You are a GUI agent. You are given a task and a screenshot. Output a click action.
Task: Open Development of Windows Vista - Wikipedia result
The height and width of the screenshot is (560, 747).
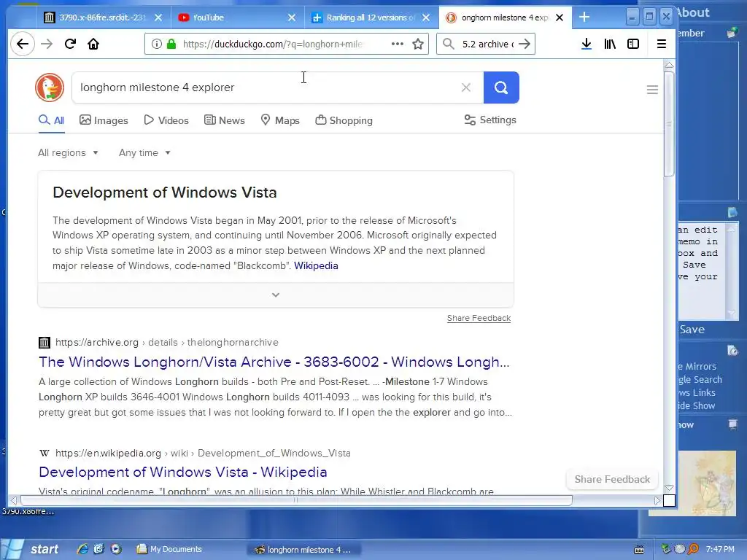pos(183,472)
